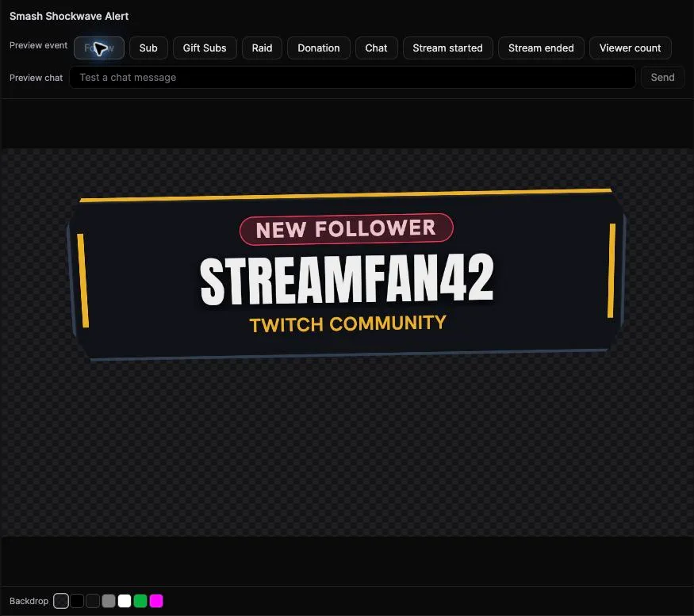694x616 pixels.
Task: Focus the Test a chat message field
Action: [352, 78]
